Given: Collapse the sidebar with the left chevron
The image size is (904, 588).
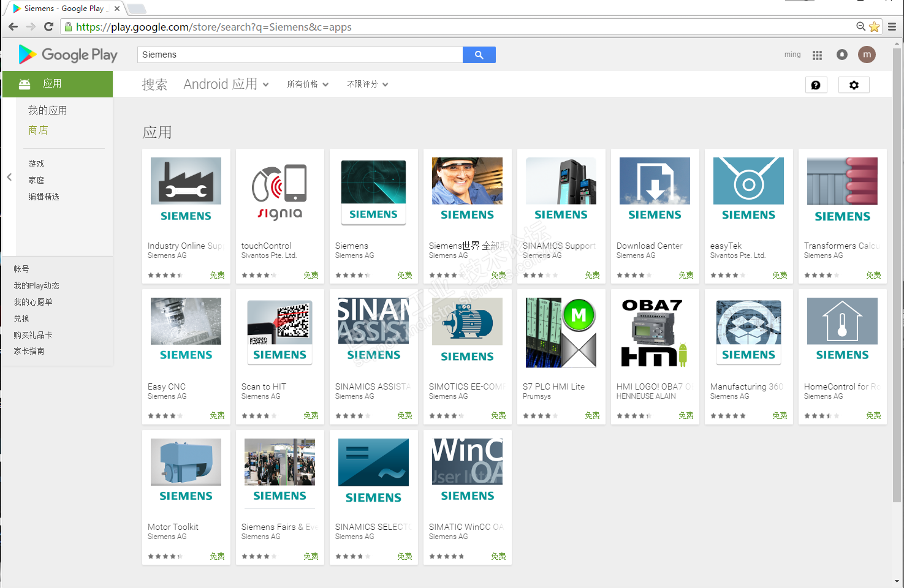Looking at the screenshot, I should [9, 177].
